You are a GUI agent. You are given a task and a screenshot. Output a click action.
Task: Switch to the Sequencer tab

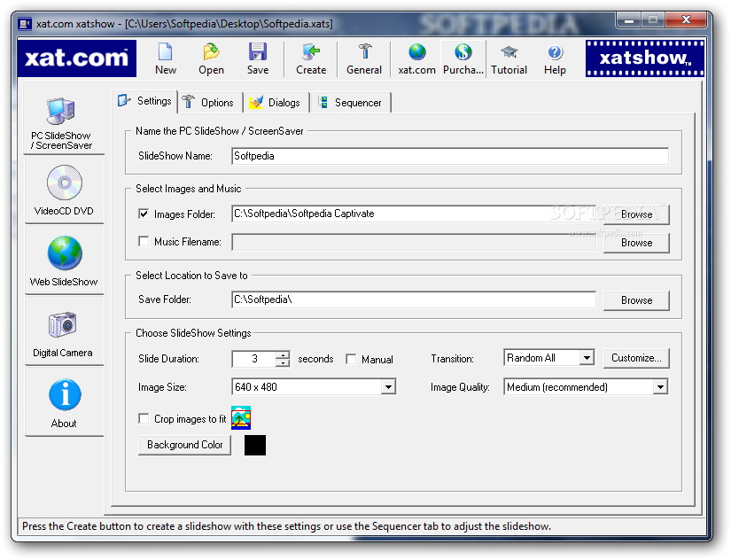click(351, 103)
